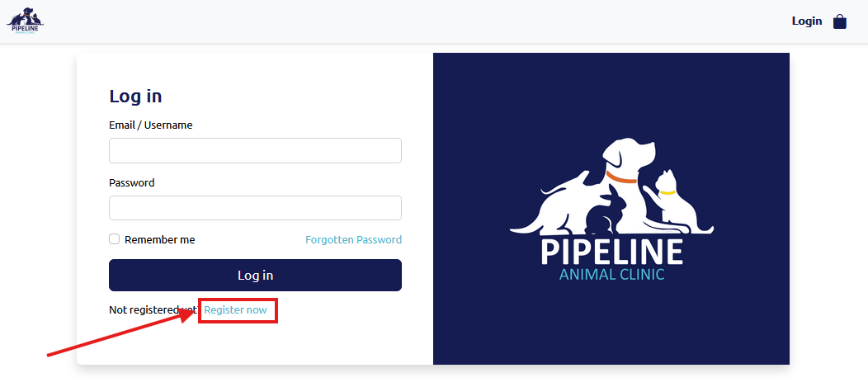Image resolution: width=868 pixels, height=387 pixels.
Task: Follow the Register now link
Action: [236, 310]
